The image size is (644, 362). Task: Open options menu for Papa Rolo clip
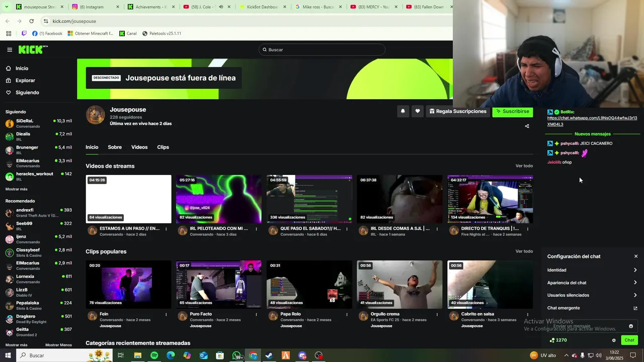[347, 314]
